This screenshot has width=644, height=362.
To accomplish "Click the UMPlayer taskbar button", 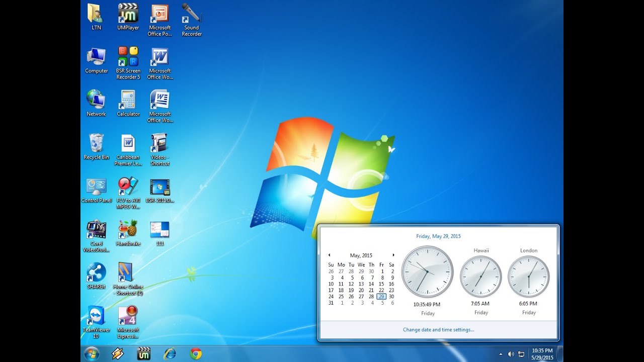I will (x=144, y=353).
